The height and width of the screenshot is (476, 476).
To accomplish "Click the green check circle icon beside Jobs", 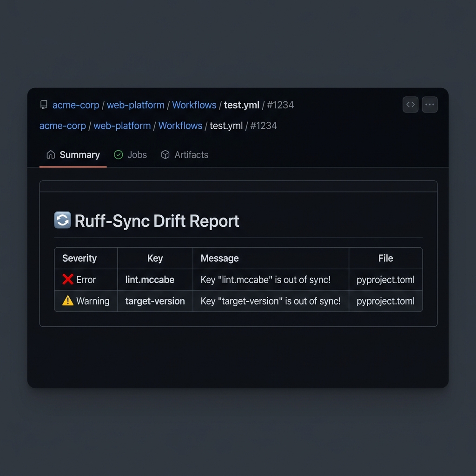I will [118, 155].
